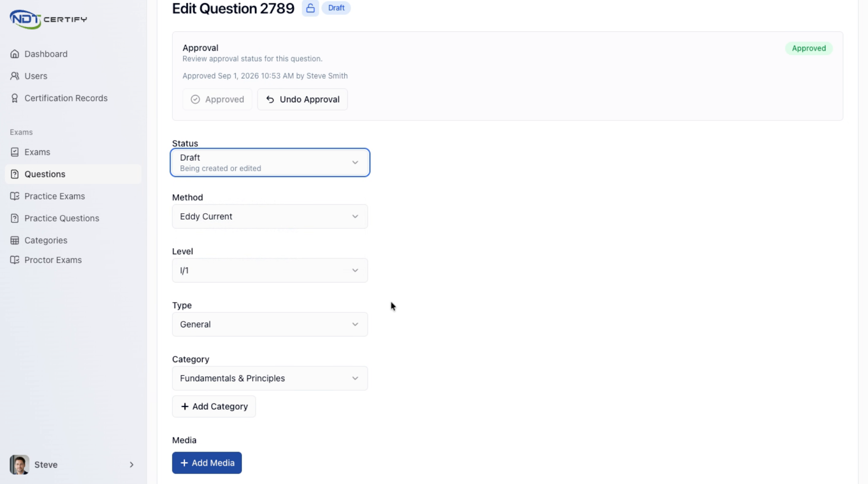Open Practice Questions in sidebar
The width and height of the screenshot is (868, 484).
pyautogui.click(x=73, y=218)
